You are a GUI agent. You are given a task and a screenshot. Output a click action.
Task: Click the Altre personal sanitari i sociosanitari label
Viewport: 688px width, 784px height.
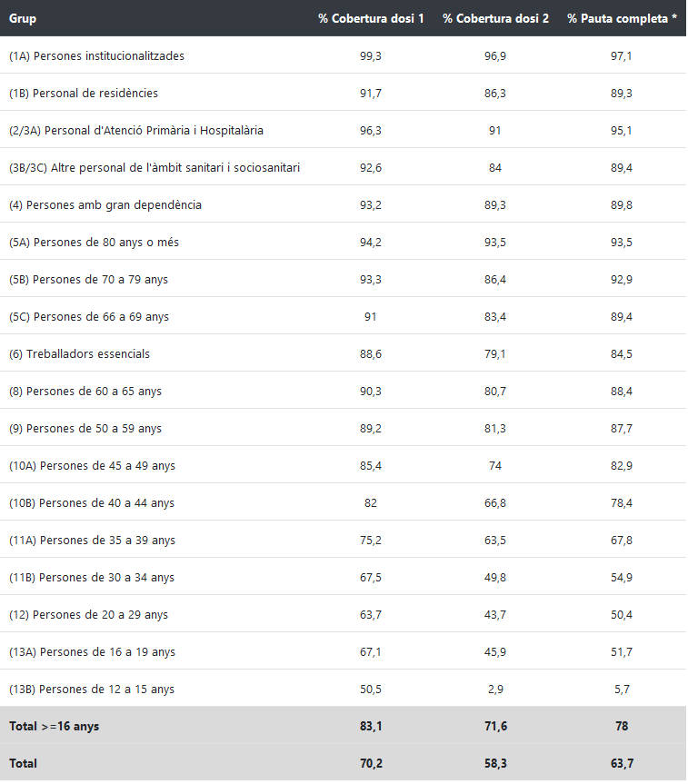[155, 168]
